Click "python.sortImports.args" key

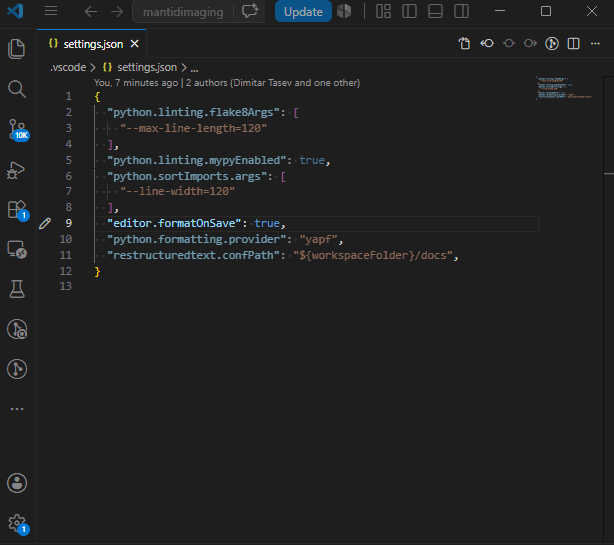click(187, 176)
